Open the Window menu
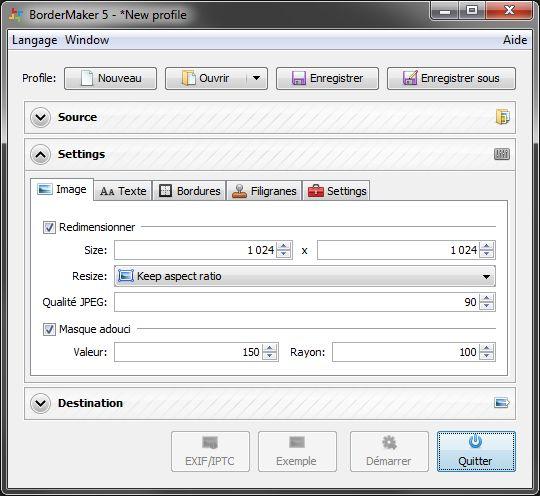 (x=87, y=40)
